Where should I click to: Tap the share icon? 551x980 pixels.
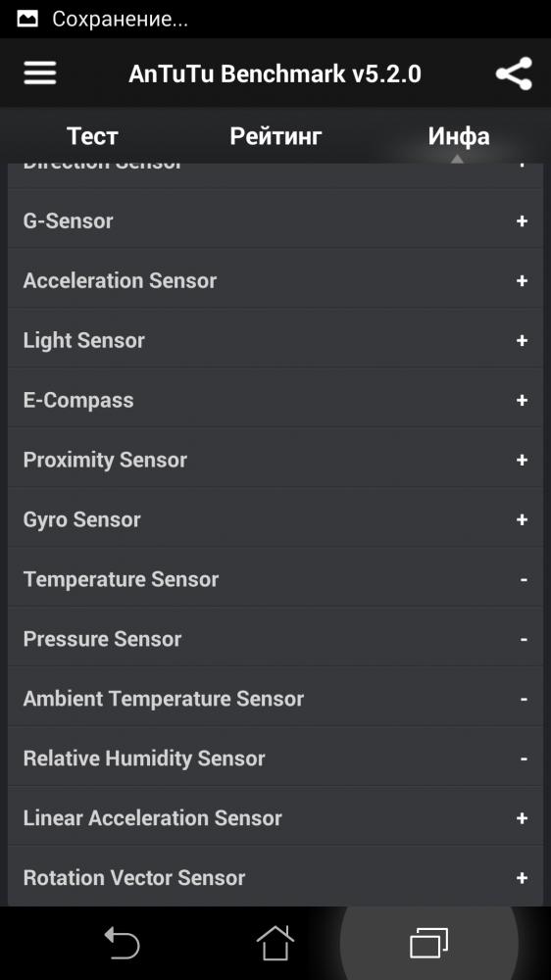point(514,73)
